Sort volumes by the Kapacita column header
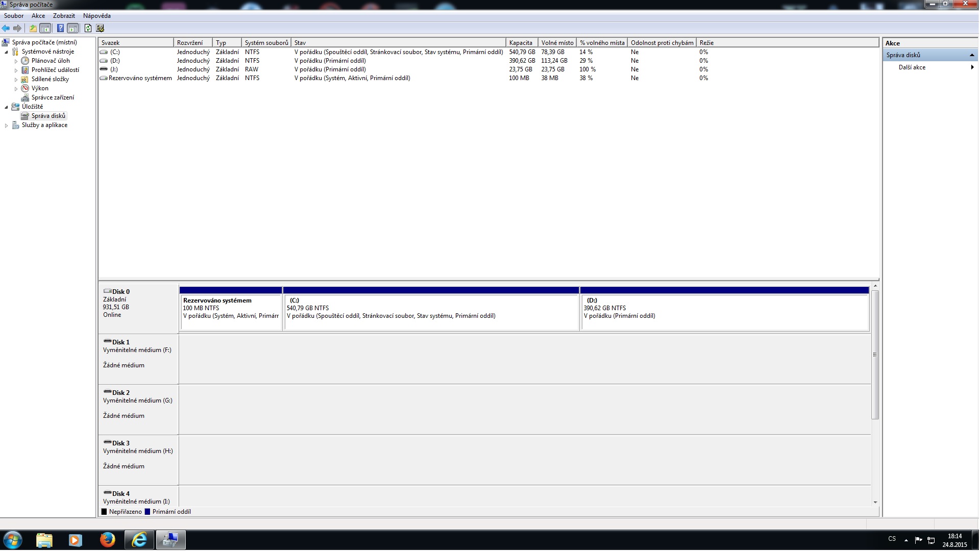 pyautogui.click(x=521, y=43)
